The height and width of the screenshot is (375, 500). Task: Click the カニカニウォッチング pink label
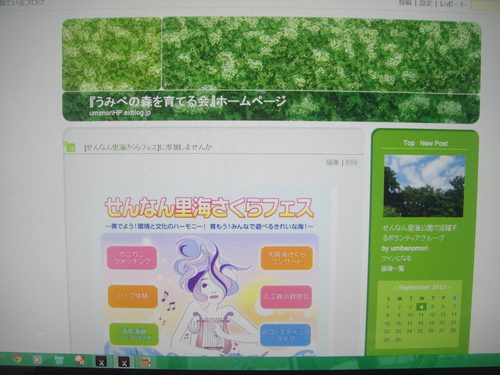pos(132,258)
